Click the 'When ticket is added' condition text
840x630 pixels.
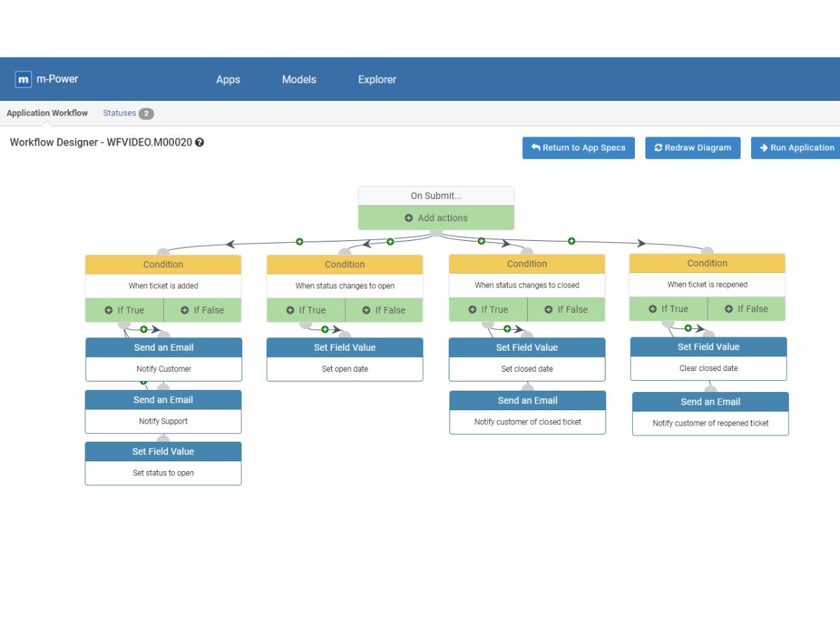click(163, 286)
